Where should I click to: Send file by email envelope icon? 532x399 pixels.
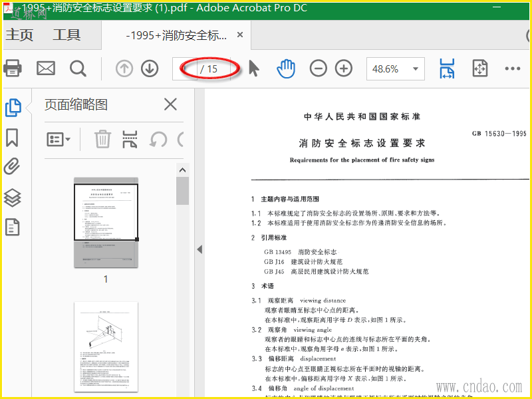coord(46,68)
